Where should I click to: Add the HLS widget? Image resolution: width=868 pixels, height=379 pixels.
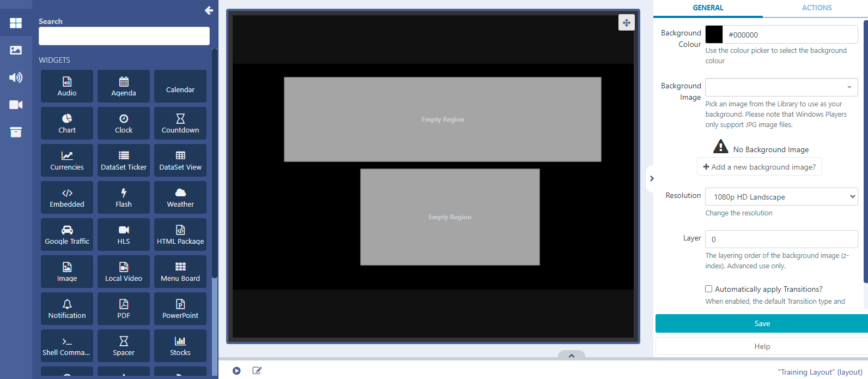coord(124,234)
